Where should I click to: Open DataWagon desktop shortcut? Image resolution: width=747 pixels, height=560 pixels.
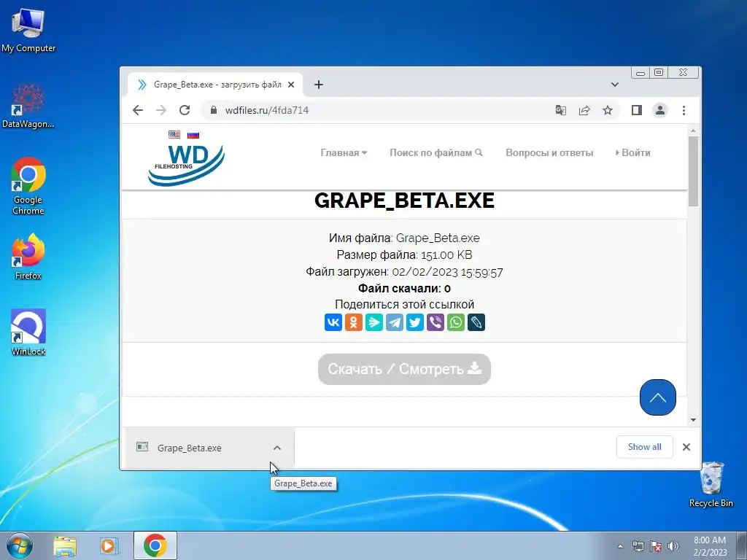point(28,106)
